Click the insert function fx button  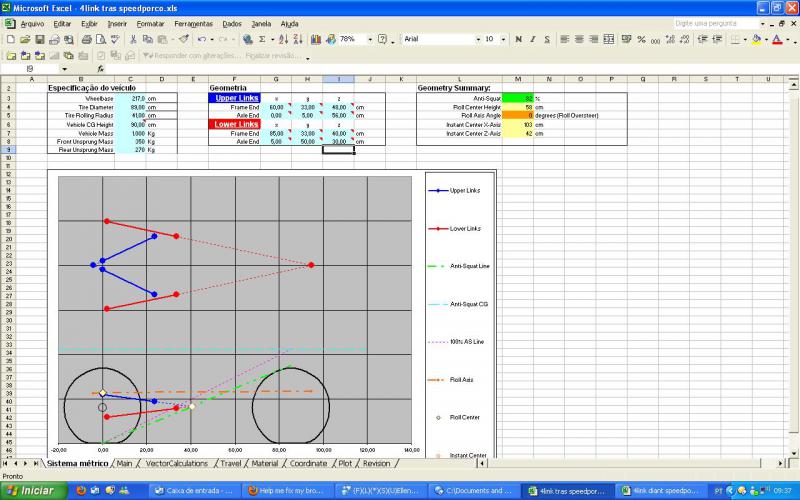pos(101,69)
